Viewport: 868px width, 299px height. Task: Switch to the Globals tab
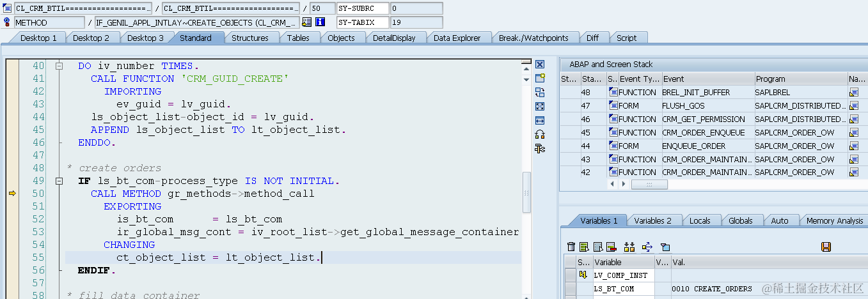[740, 220]
